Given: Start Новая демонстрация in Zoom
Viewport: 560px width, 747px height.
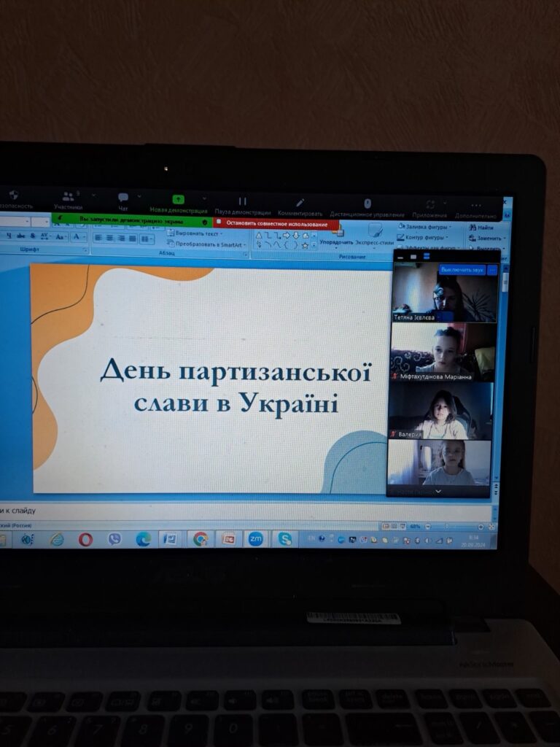Looking at the screenshot, I should [178, 204].
